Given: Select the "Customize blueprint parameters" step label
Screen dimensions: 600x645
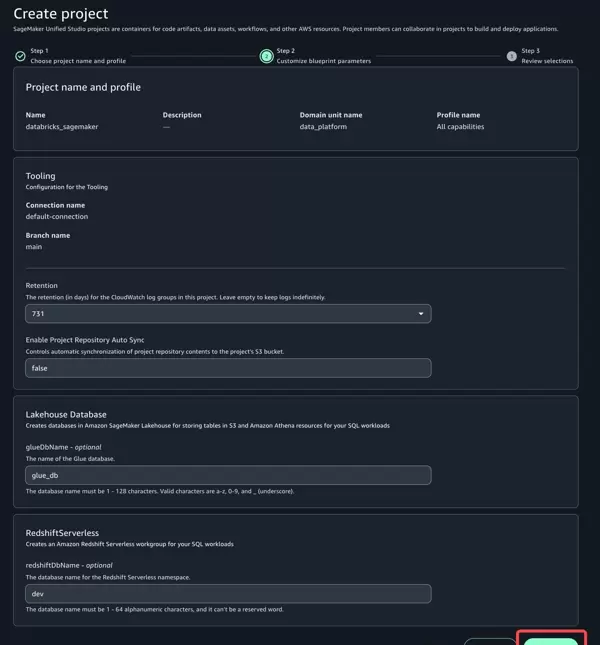Looking at the screenshot, I should click(323, 61).
